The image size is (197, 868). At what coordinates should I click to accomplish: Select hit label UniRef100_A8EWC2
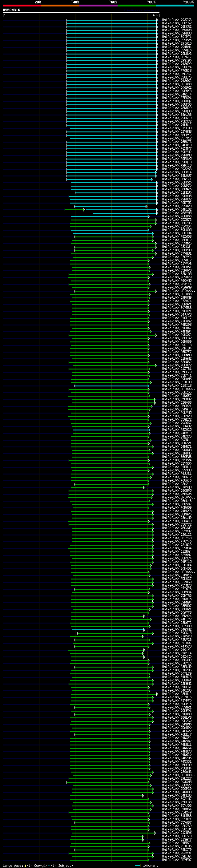(x=177, y=365)
